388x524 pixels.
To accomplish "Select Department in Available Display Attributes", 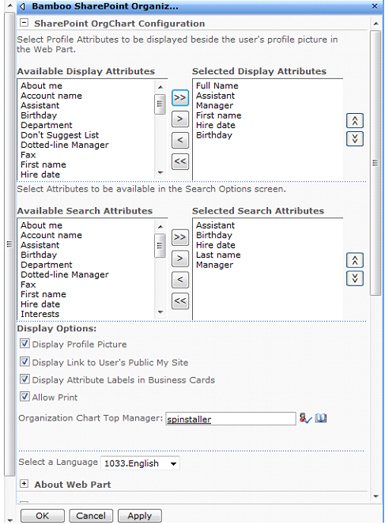I will coord(46,125).
